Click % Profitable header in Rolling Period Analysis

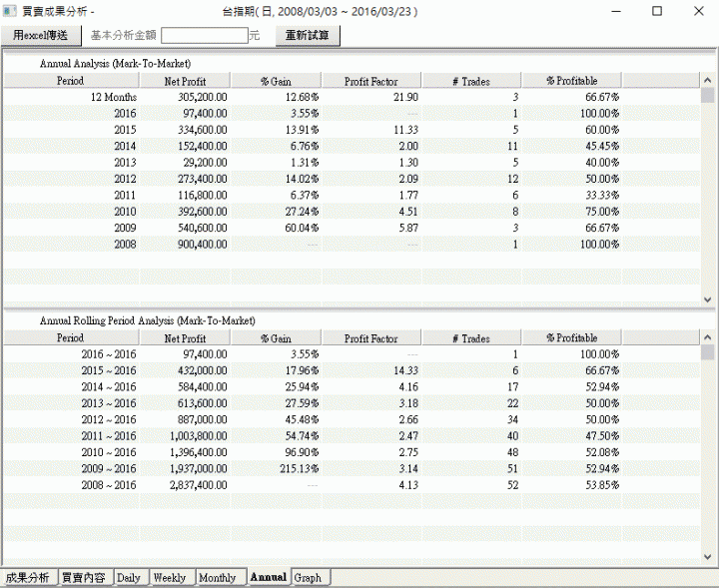[572, 337]
